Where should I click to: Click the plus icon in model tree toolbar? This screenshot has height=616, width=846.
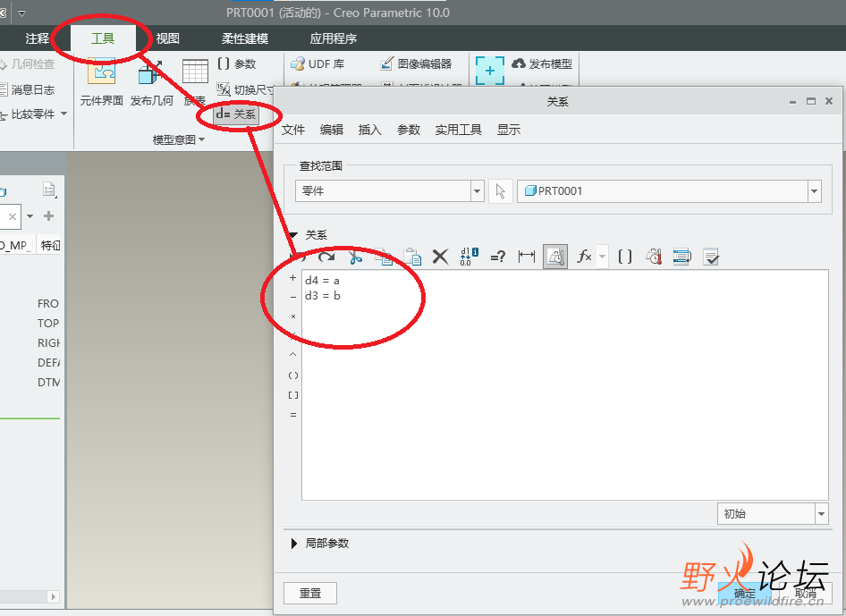(x=48, y=216)
